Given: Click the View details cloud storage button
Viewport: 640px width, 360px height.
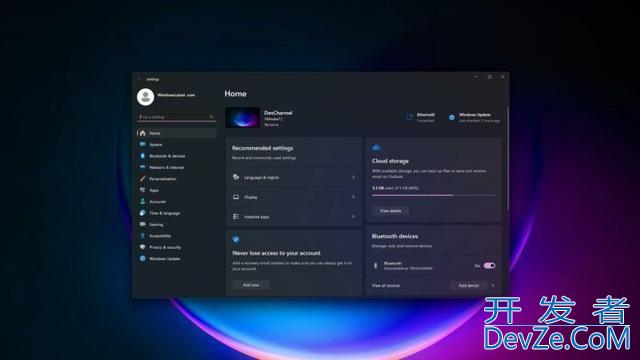Looking at the screenshot, I should (x=391, y=211).
